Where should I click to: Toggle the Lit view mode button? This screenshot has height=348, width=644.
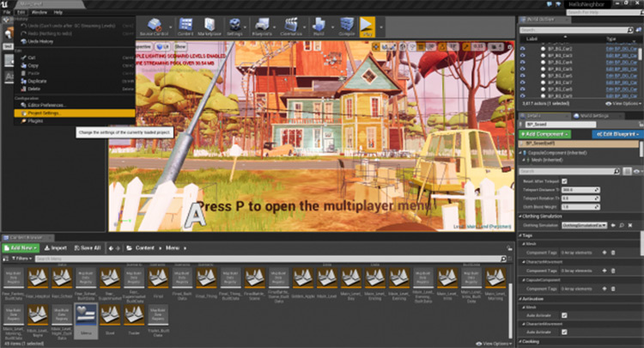[163, 47]
